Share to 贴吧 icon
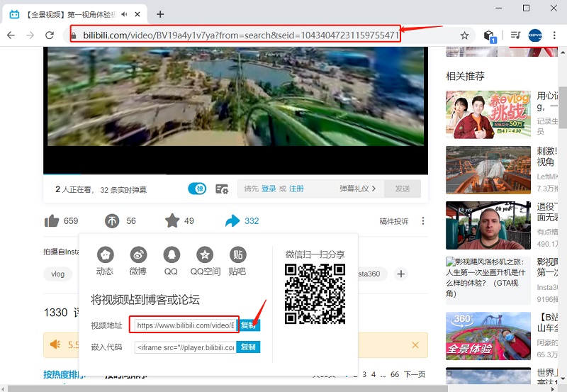 tap(238, 255)
